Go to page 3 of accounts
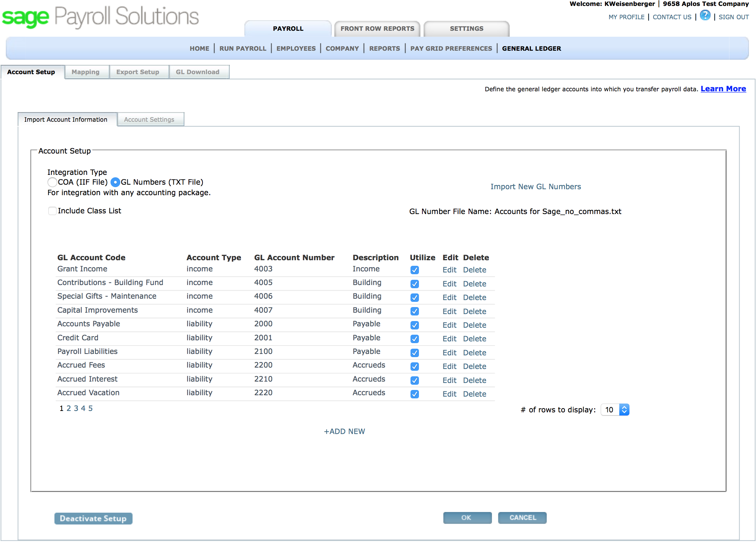Screen dimensions: 756x554 click(x=76, y=409)
